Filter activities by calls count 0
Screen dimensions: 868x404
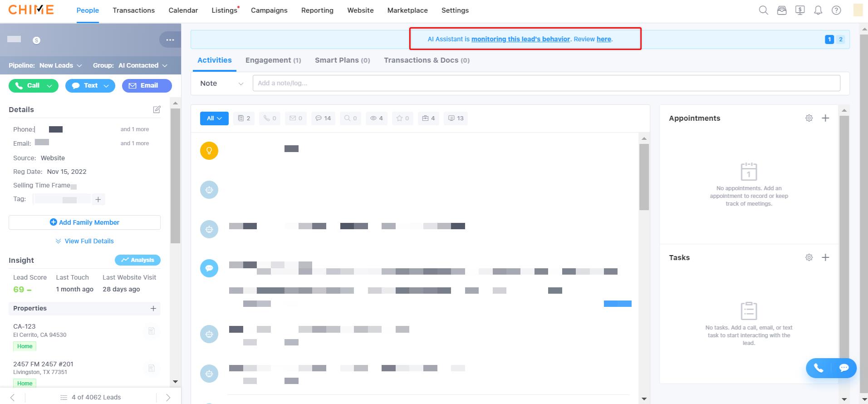coord(270,118)
